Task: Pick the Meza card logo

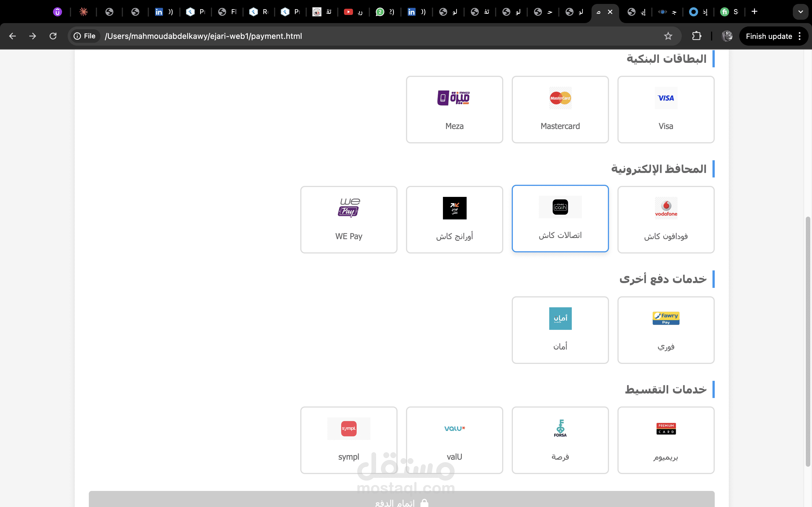Action: tap(454, 98)
